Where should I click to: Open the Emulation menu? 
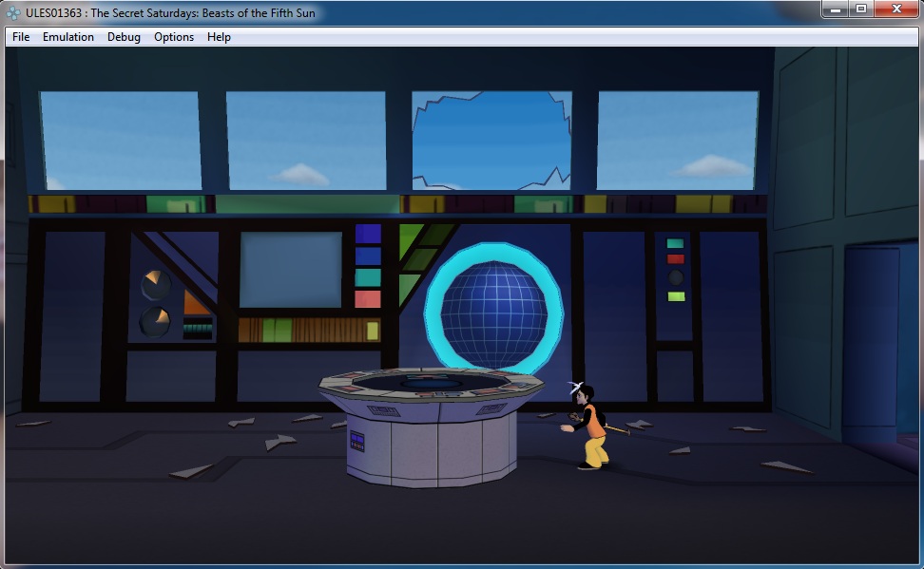68,37
